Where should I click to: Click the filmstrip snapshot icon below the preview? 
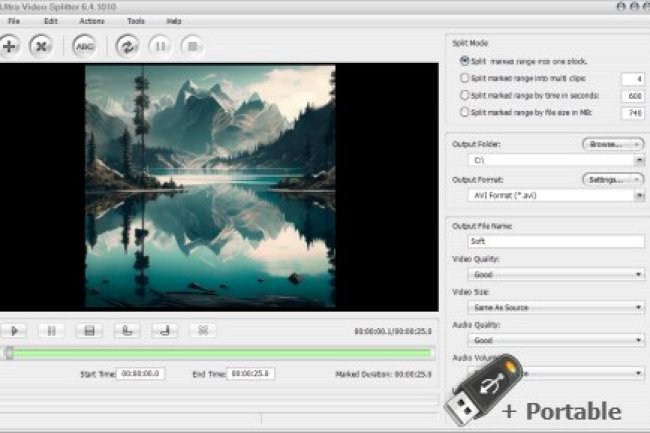(89, 331)
